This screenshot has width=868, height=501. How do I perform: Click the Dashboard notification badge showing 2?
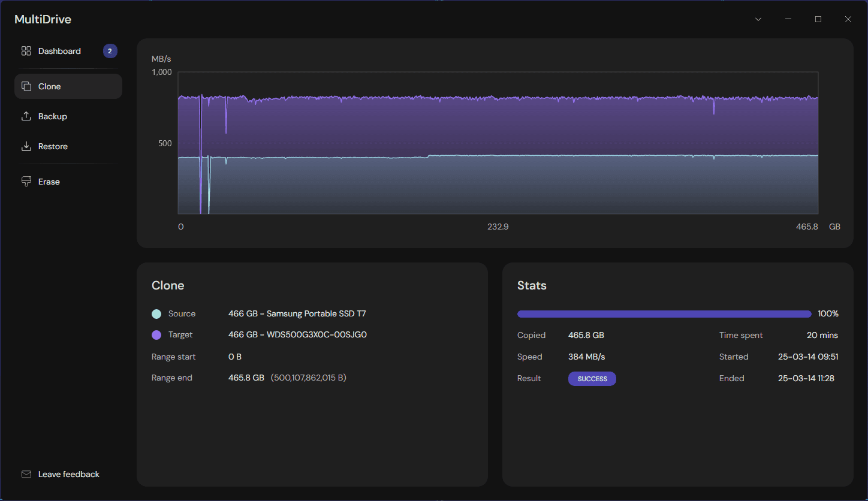coord(110,51)
